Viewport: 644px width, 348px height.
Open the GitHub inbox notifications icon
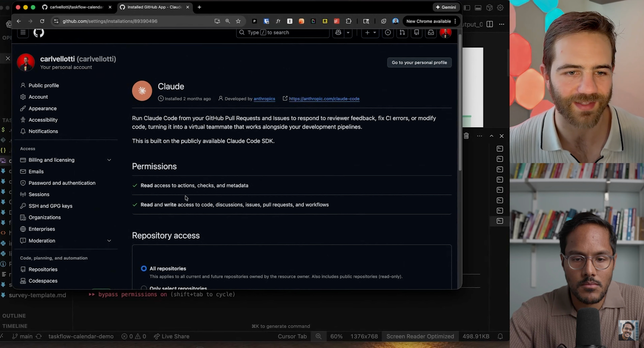click(431, 33)
